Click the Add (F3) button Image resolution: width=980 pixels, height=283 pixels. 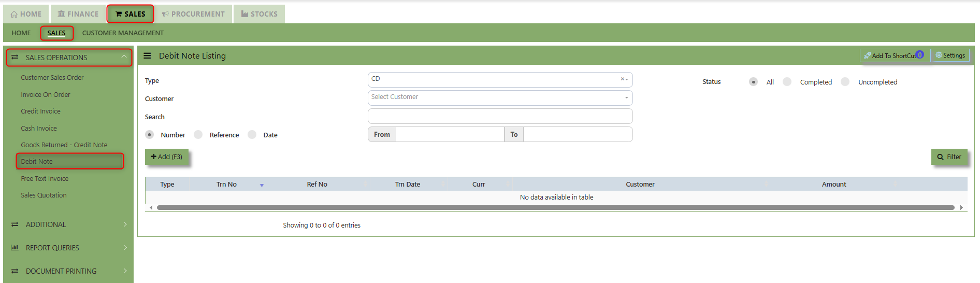tap(167, 157)
